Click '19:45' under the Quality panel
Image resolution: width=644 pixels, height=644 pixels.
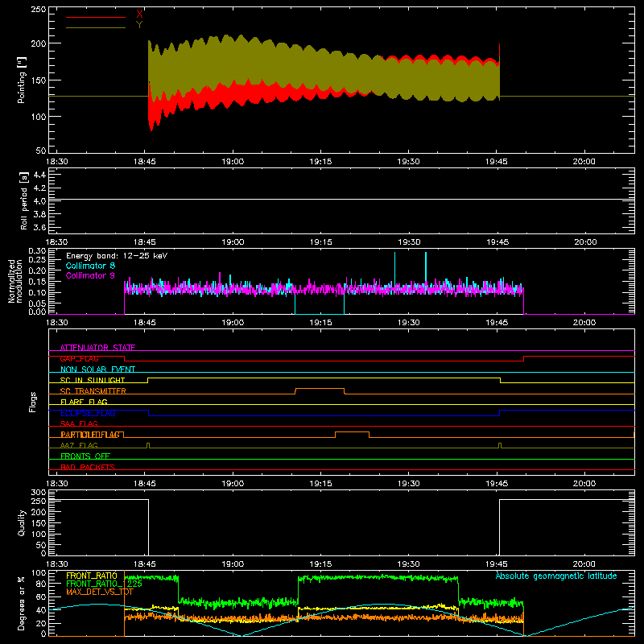click(x=497, y=564)
